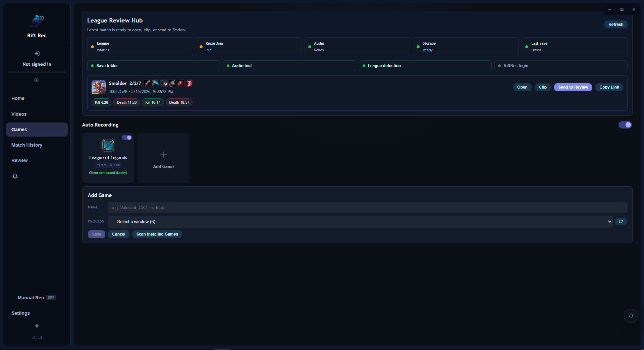Jump to Kill 4:26 marker
Screen dimensions: 644x350
tap(101, 102)
